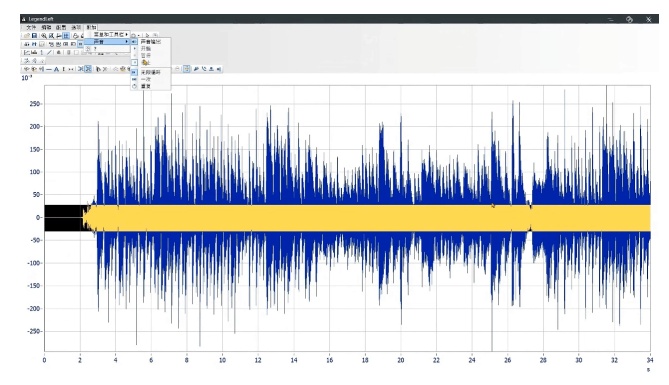Click the window title text in title bar
This screenshot has height=385, width=669.
41,19
